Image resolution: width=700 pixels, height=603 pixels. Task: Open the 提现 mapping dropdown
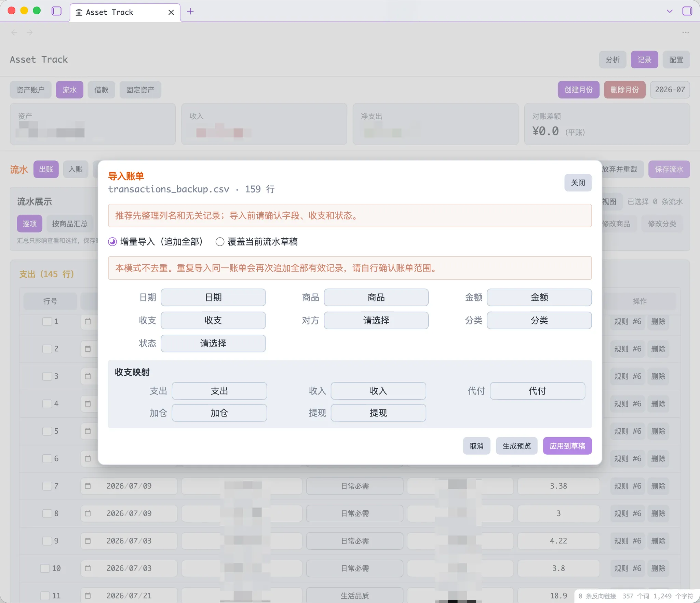point(378,413)
